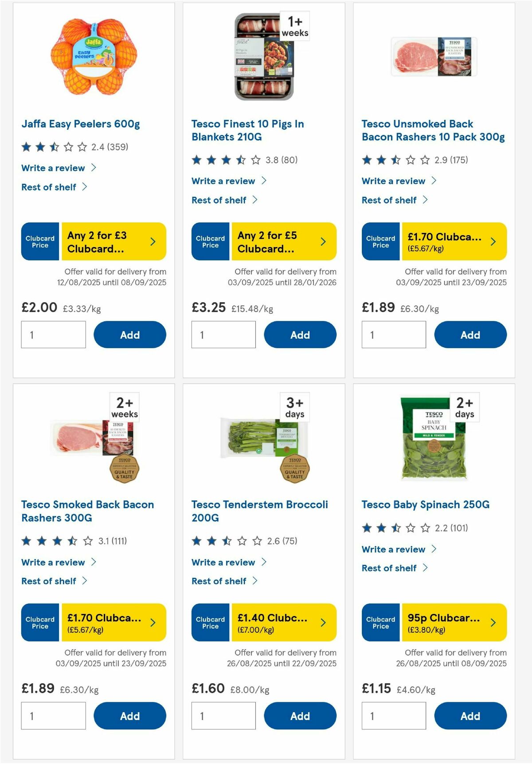Click the third star under Tenderstem Broccoli
The image size is (532, 764).
pos(227,541)
